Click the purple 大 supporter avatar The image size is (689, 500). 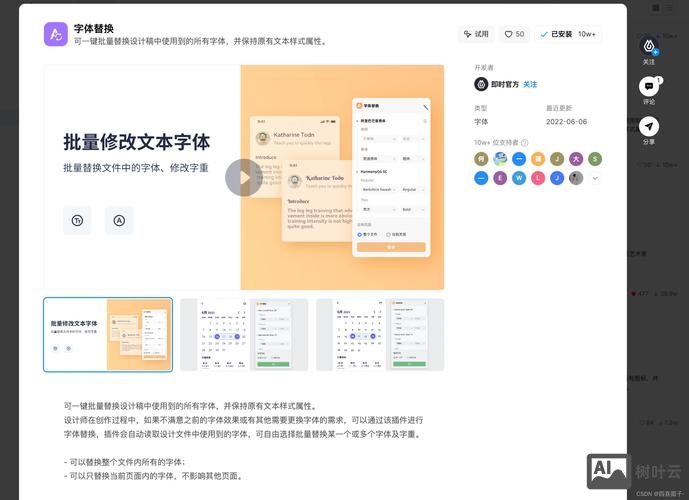[576, 159]
